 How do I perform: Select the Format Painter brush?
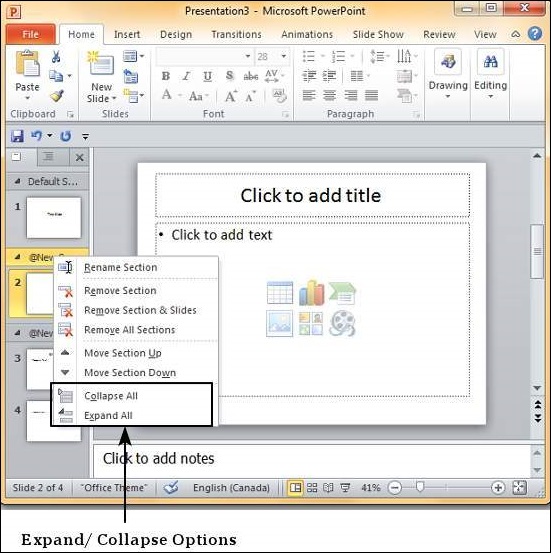click(x=57, y=95)
